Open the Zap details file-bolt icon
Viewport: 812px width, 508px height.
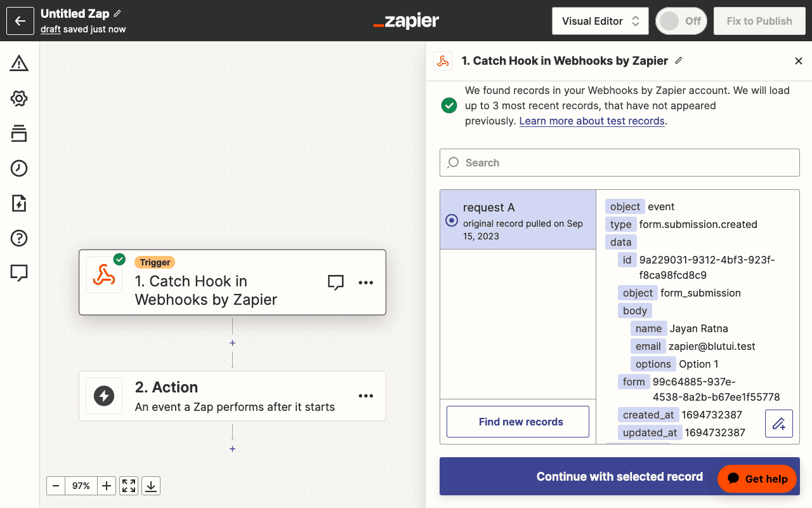19,203
